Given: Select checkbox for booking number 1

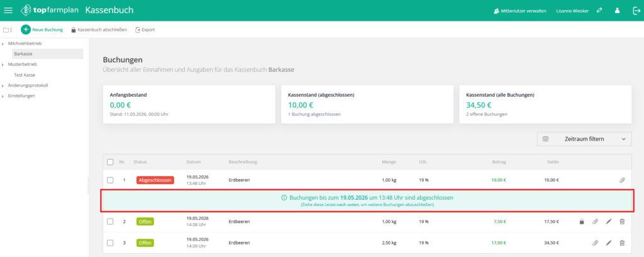Looking at the screenshot, I should click(x=110, y=180).
